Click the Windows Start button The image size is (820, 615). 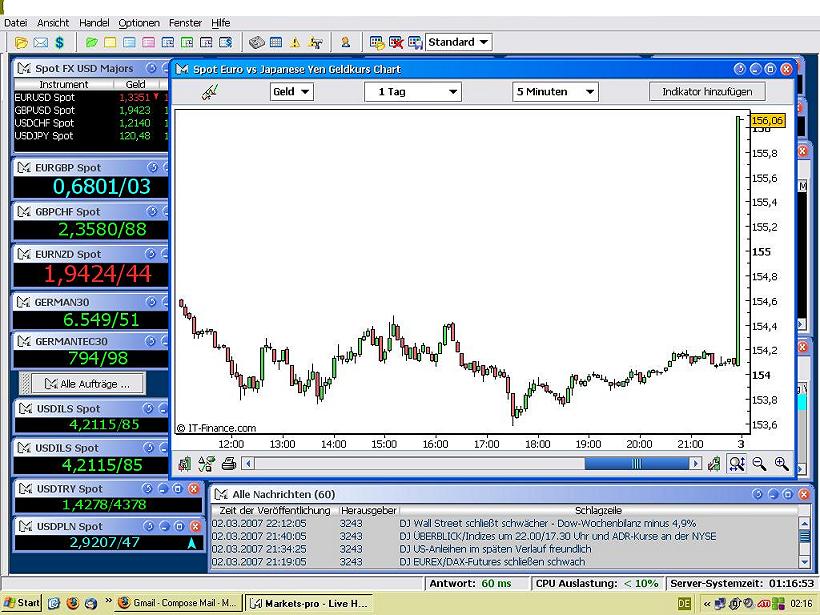coord(21,603)
